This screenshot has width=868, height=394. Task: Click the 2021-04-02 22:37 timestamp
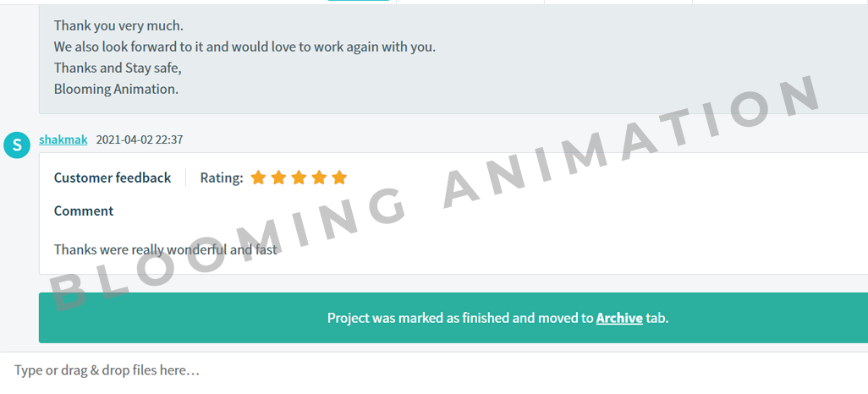click(x=140, y=140)
